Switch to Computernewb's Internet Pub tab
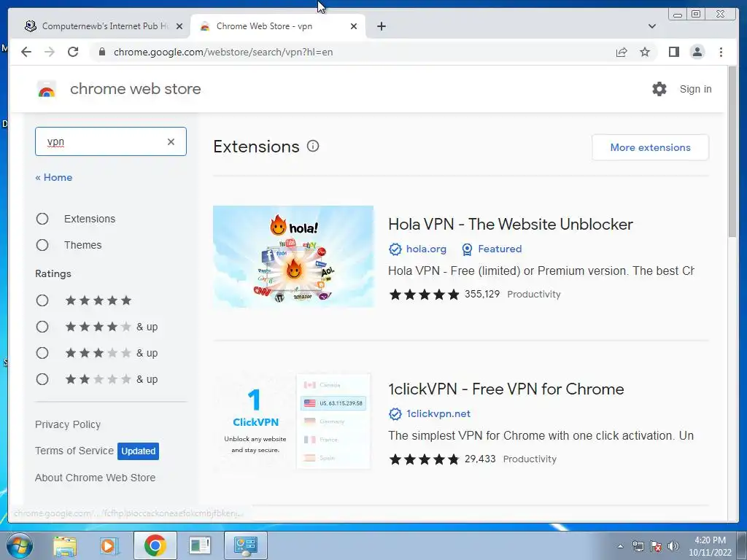Screen dimensions: 747x560 click(102, 26)
